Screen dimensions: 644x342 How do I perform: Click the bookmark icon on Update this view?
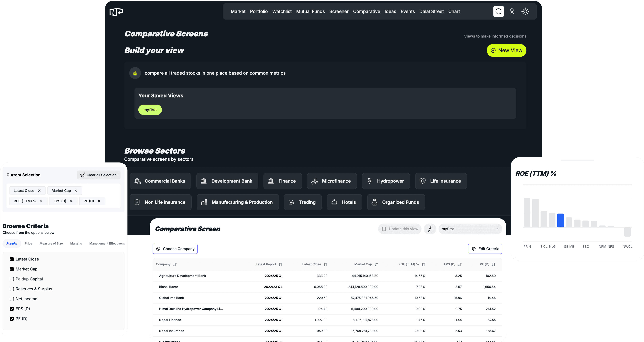coord(384,229)
